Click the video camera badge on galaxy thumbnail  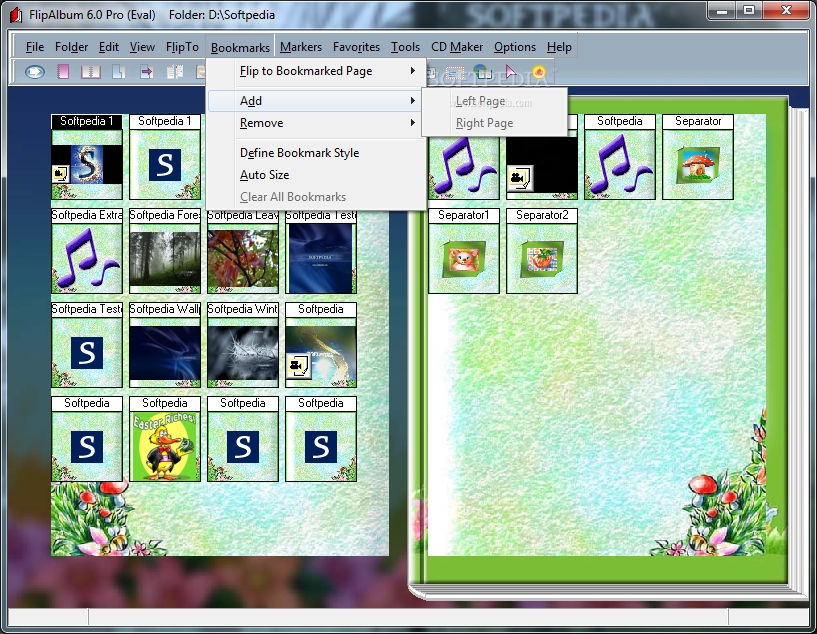(x=298, y=366)
